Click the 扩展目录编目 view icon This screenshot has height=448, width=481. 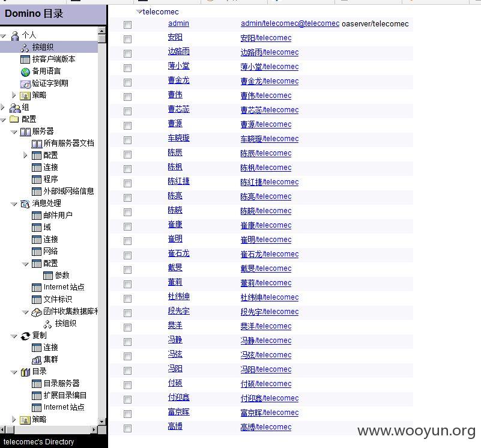[x=37, y=396]
